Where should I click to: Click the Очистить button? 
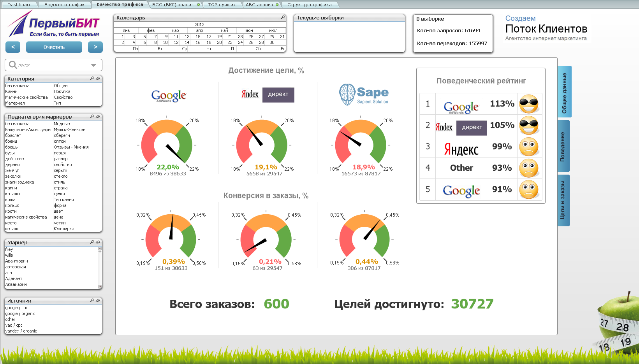click(x=54, y=47)
